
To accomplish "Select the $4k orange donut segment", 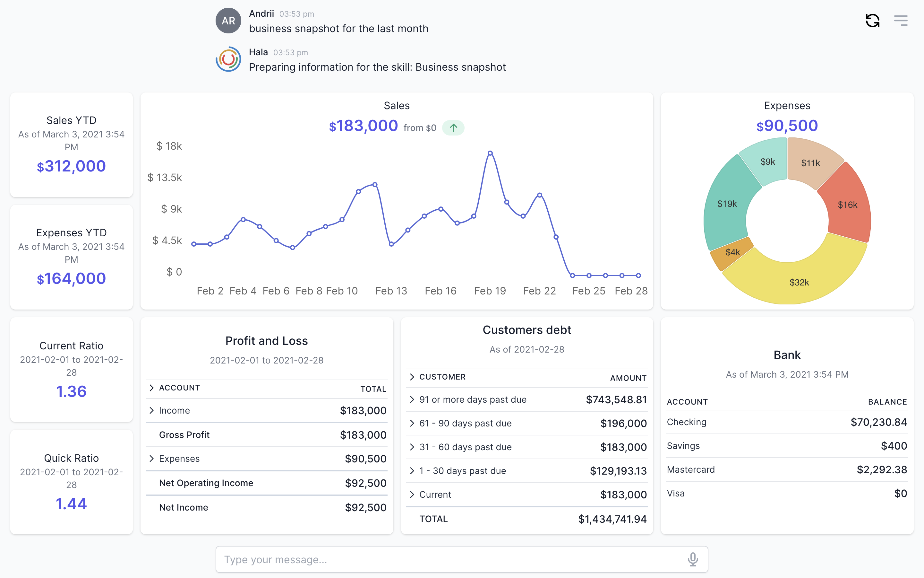I will [732, 252].
